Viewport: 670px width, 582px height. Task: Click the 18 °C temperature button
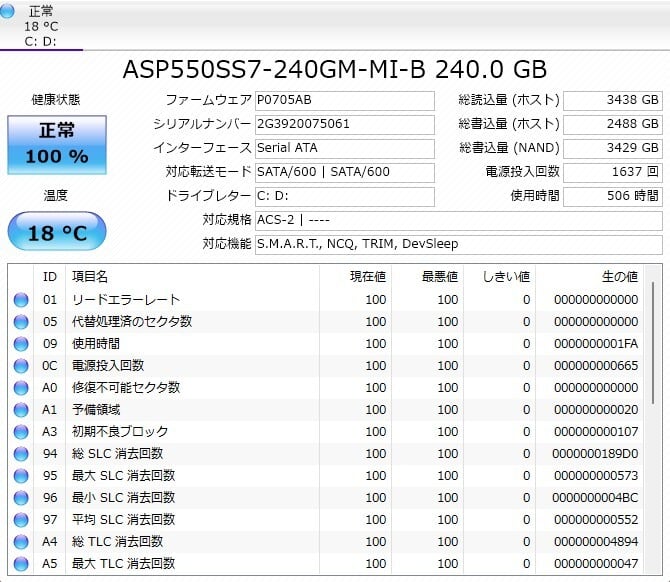[x=57, y=232]
